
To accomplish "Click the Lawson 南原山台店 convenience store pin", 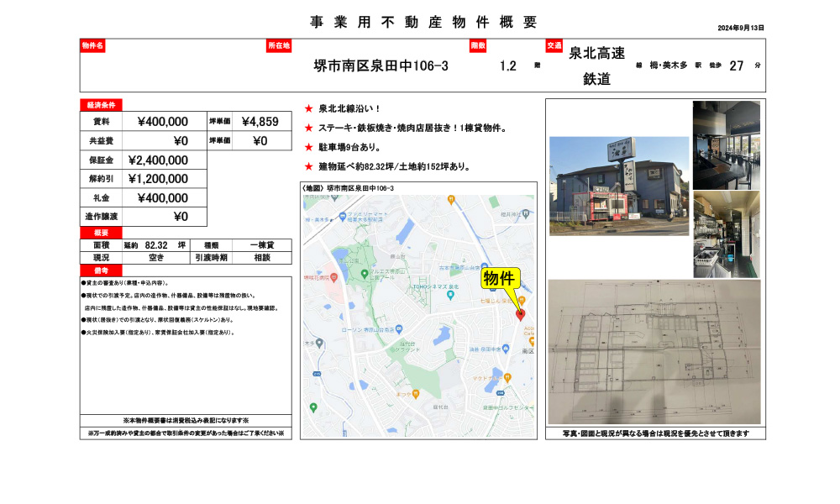I will (x=400, y=328).
